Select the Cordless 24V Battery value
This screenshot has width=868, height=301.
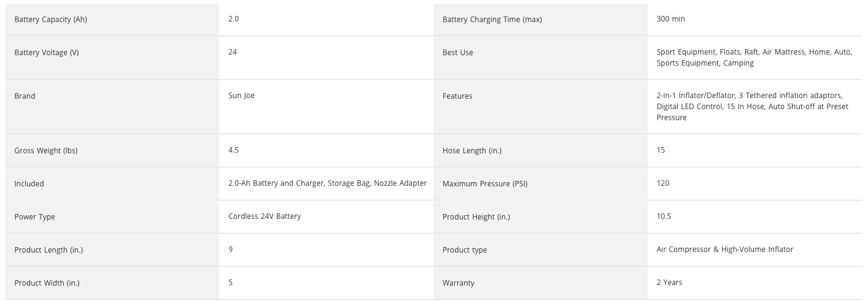tap(265, 216)
